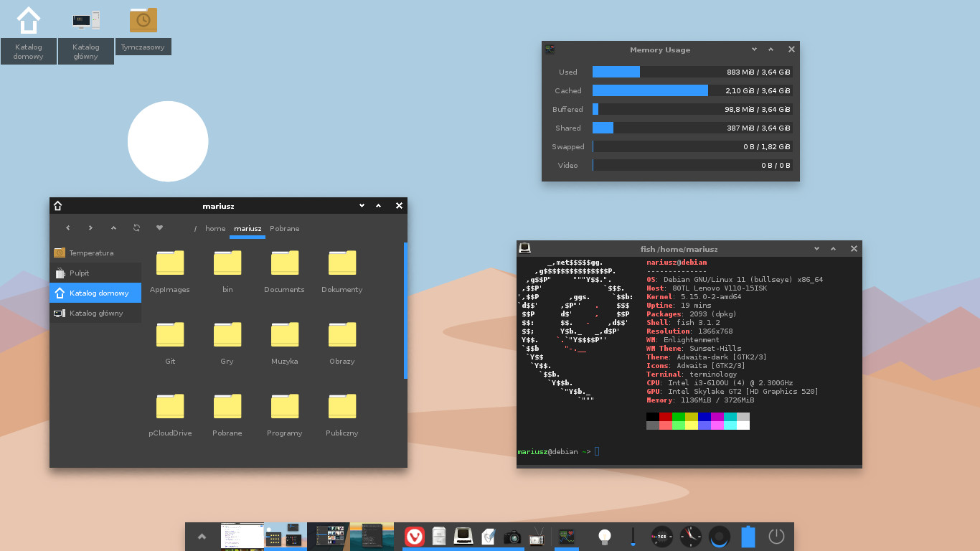Image resolution: width=980 pixels, height=551 pixels.
Task: Click the CPU frequency gauge gadget
Action: point(662,537)
